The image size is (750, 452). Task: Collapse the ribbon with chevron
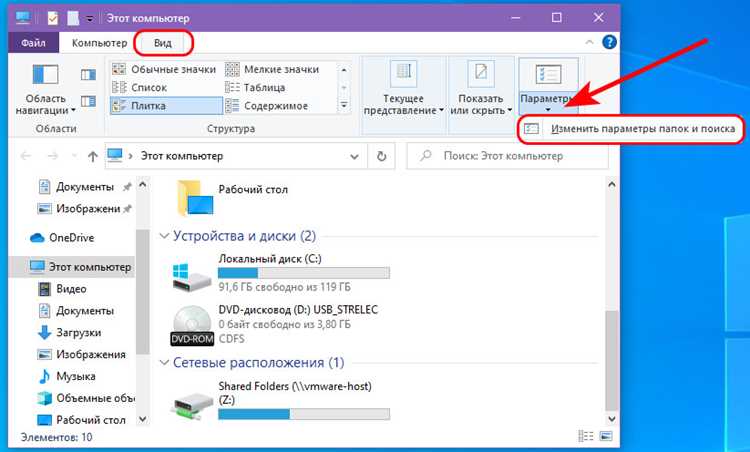click(589, 43)
